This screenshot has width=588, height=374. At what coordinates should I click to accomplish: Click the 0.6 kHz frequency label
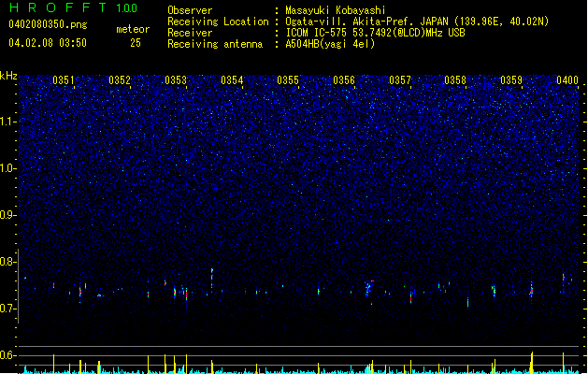[x=8, y=355]
